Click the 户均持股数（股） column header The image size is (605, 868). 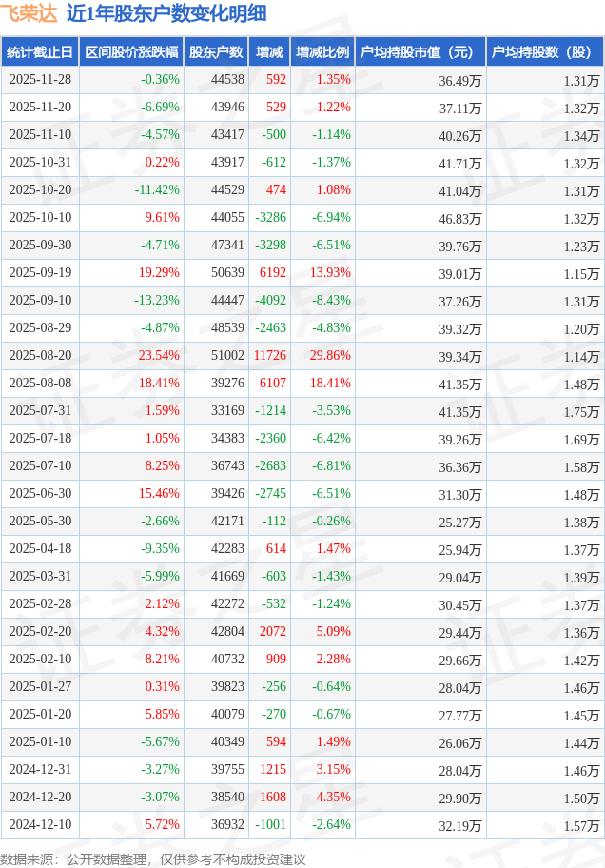[544, 52]
